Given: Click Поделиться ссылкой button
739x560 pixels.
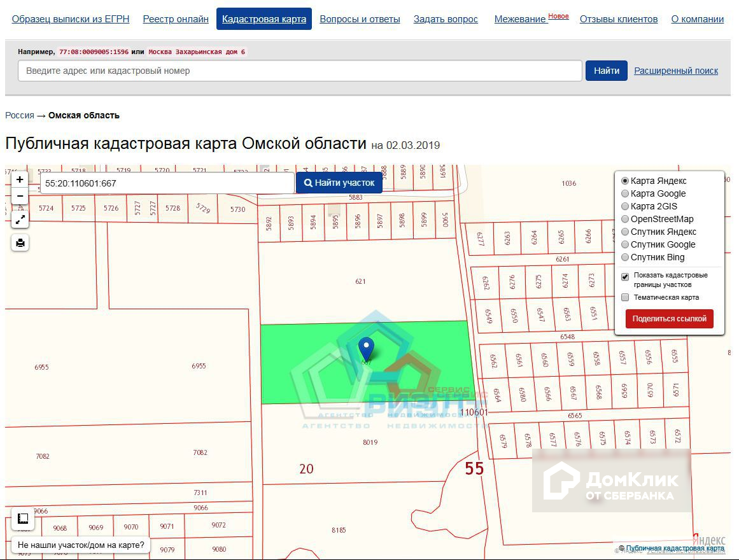Looking at the screenshot, I should [669, 319].
